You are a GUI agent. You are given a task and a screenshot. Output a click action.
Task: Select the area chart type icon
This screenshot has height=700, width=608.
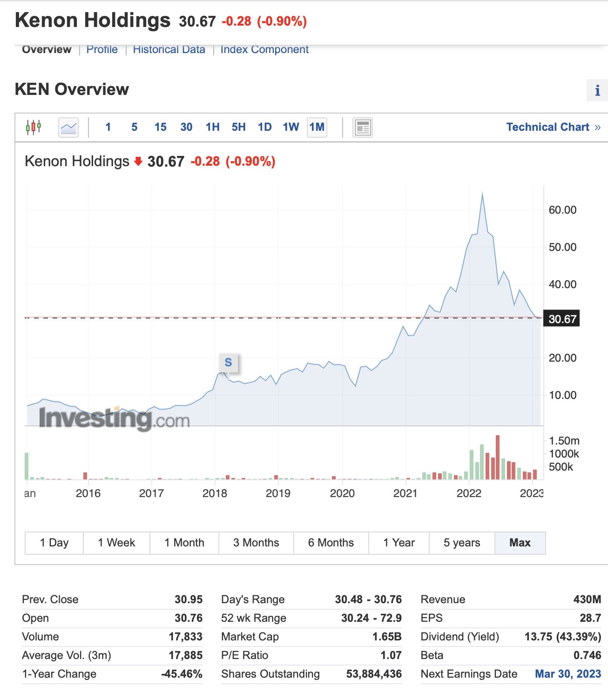pos(68,127)
